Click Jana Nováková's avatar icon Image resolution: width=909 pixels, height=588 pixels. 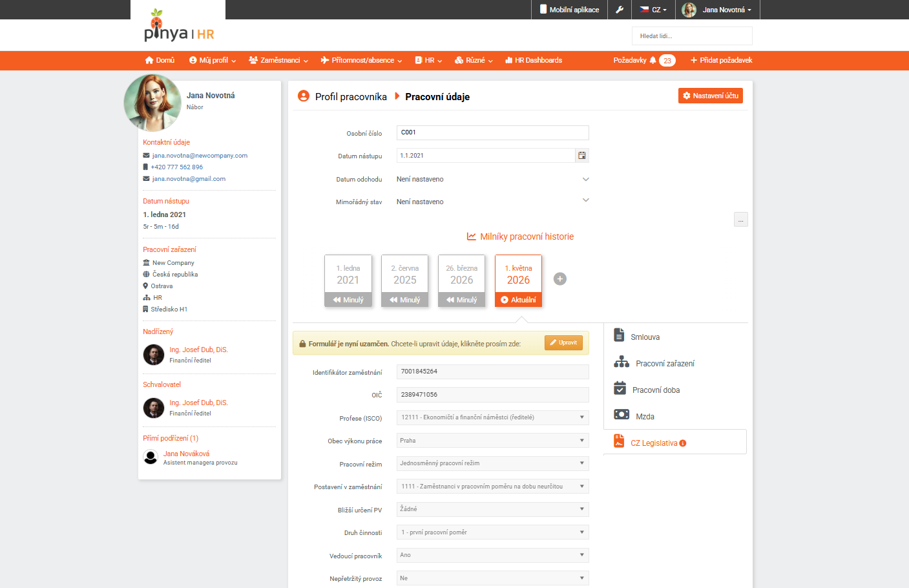(x=151, y=457)
